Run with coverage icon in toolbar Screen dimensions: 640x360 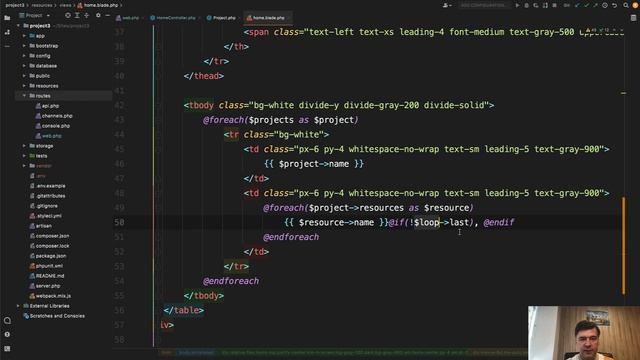[x=536, y=5]
